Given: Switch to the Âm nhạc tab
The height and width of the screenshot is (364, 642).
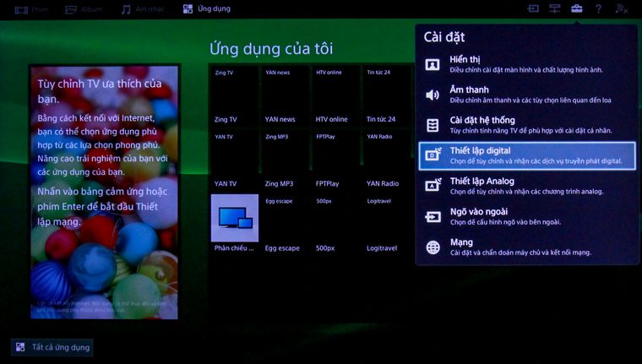Looking at the screenshot, I should click(143, 9).
